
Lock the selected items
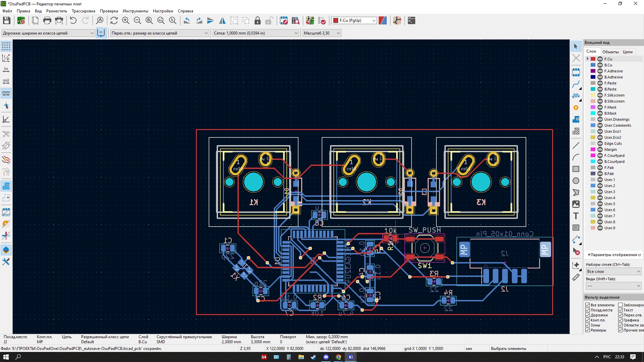pyautogui.click(x=257, y=20)
